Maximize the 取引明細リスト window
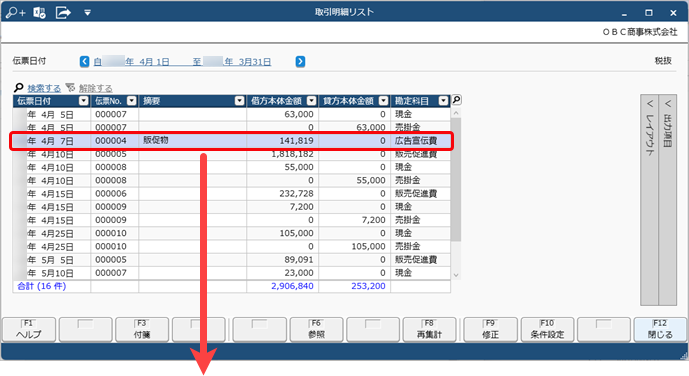The image size is (689, 376). tap(649, 13)
